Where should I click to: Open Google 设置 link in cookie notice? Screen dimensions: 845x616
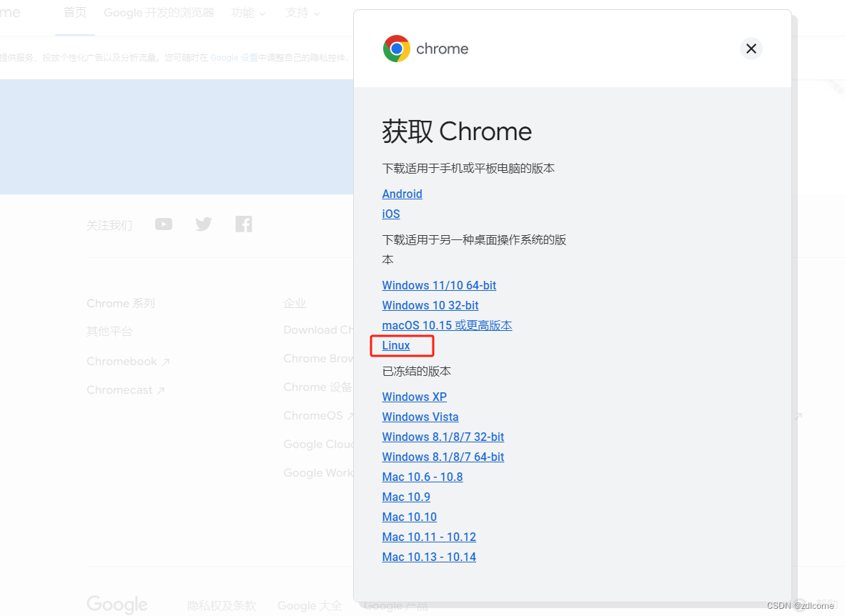234,58
